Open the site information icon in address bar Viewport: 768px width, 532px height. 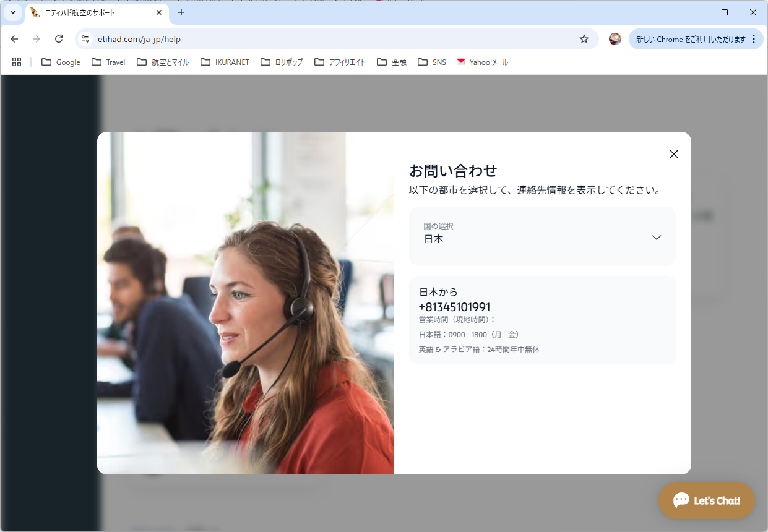pyautogui.click(x=85, y=39)
